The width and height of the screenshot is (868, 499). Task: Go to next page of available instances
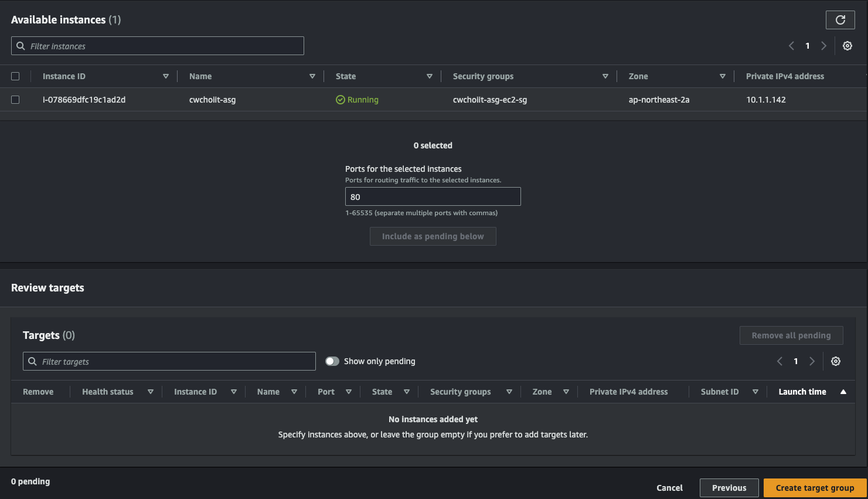tap(823, 46)
